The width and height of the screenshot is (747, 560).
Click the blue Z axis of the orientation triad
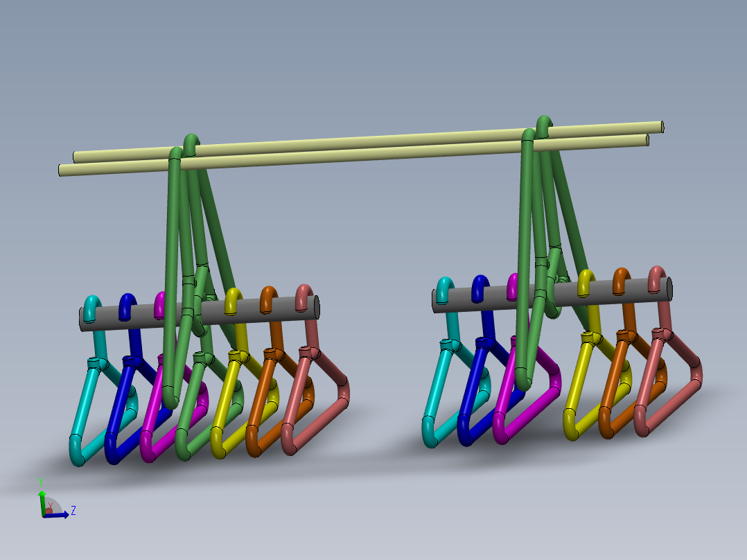57,515
